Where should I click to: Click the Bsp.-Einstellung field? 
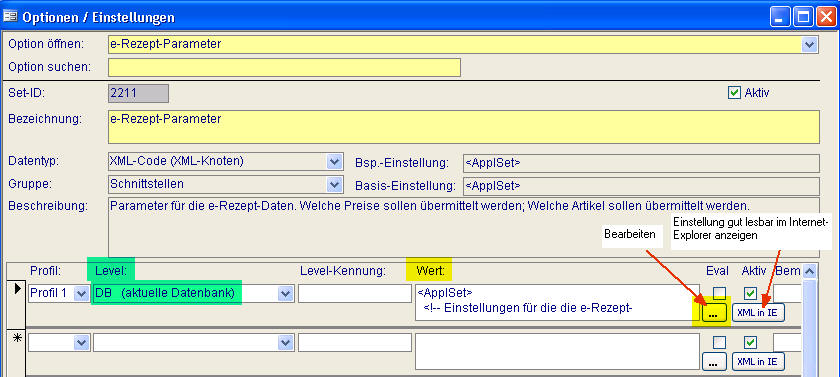(641, 163)
